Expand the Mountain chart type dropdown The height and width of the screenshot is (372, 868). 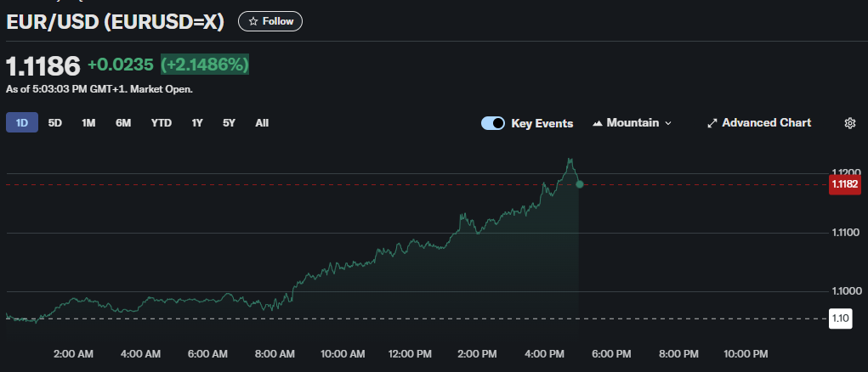[632, 122]
